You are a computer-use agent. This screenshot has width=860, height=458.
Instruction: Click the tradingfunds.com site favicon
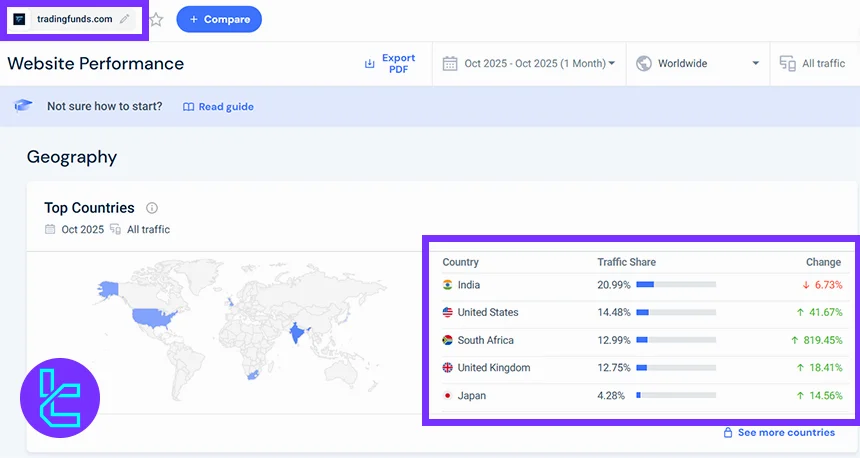(20, 19)
